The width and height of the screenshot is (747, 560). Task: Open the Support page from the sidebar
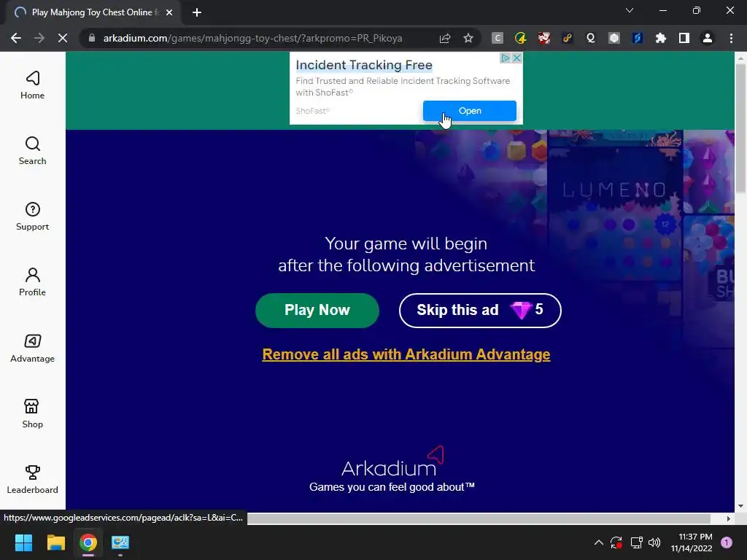pos(32,217)
